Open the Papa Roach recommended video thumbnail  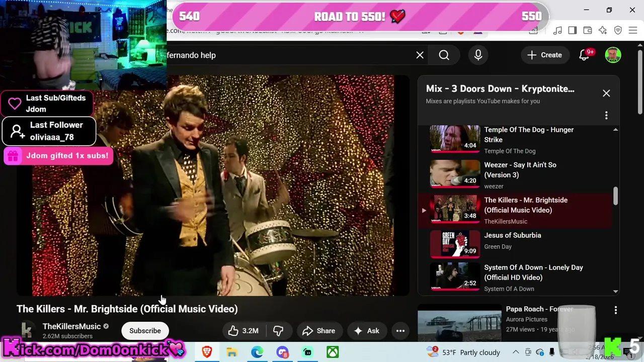[459, 323]
